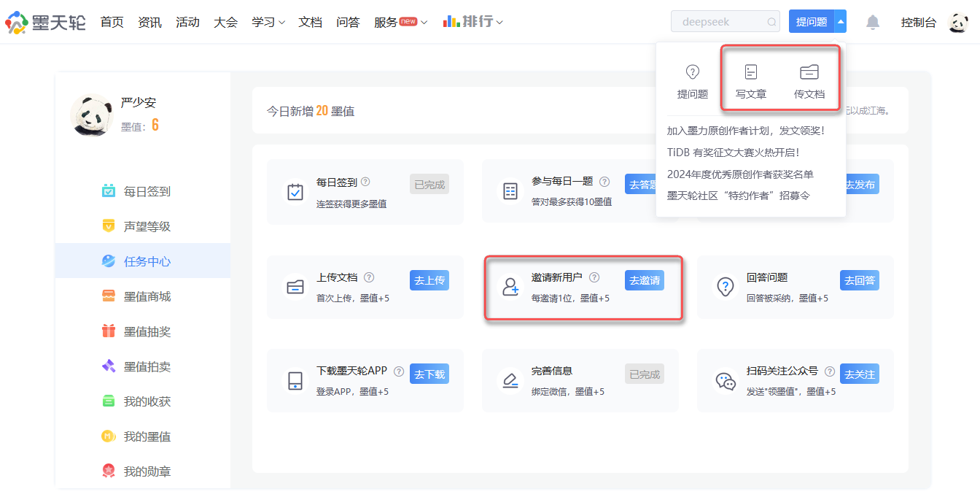Viewport: 980px width, 497px height.
Task: Click help icon next to 邀请新用户
Action: click(x=594, y=277)
